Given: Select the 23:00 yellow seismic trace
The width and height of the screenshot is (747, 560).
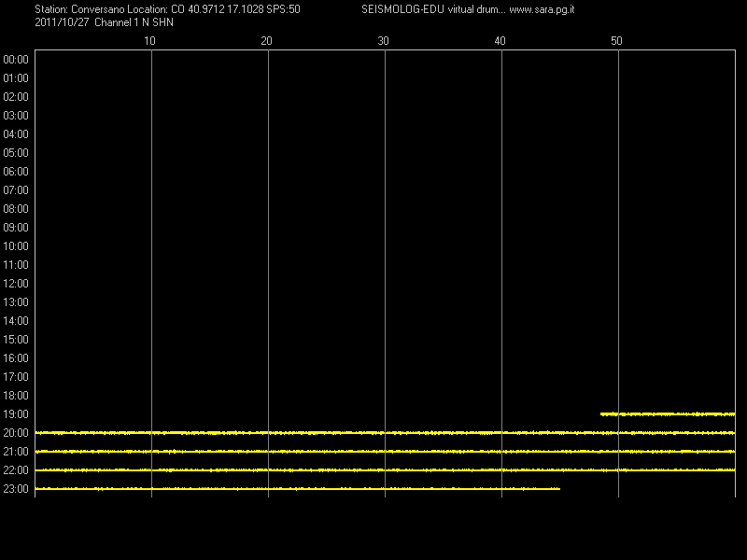Looking at the screenshot, I should pos(298,488).
